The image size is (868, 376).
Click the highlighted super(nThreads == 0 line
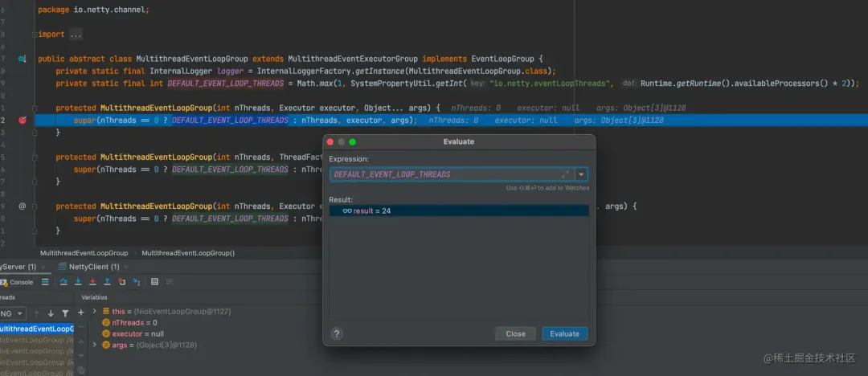tap(451, 121)
